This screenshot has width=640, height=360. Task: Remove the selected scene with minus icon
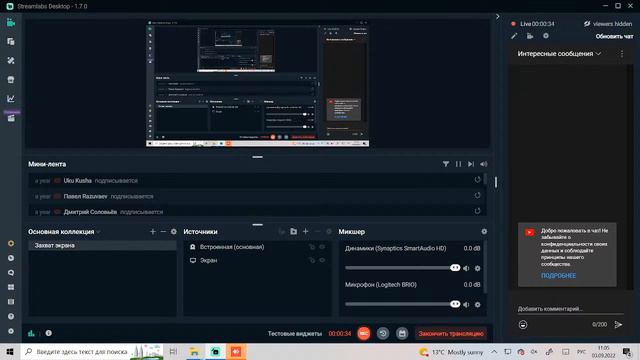pyautogui.click(x=163, y=231)
